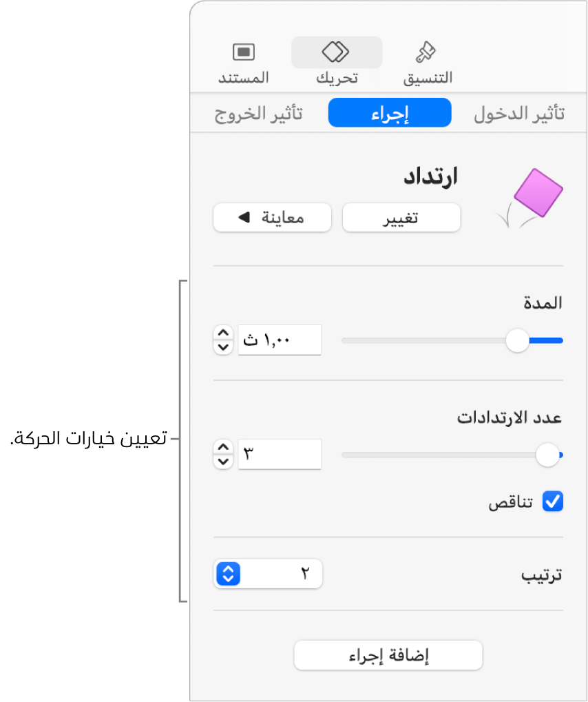Click the duration value text field

(x=280, y=340)
